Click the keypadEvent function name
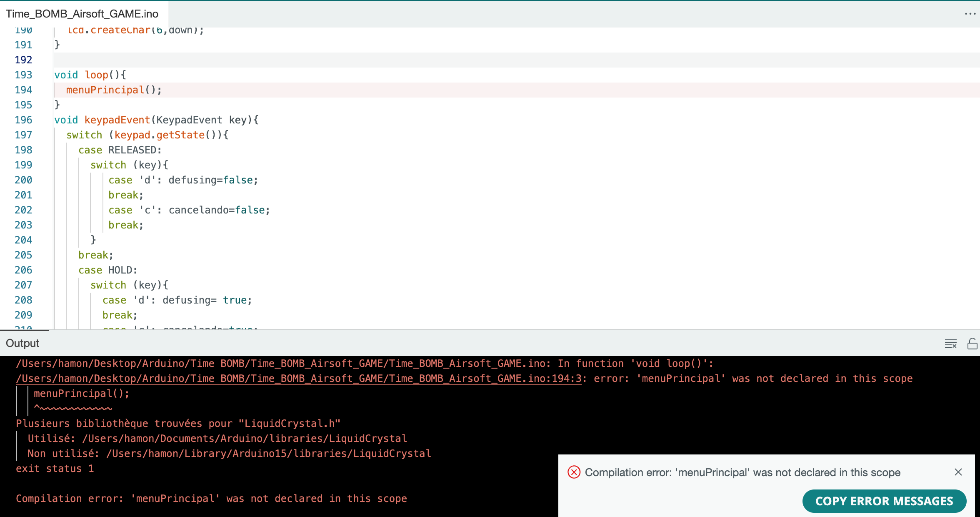 point(117,120)
